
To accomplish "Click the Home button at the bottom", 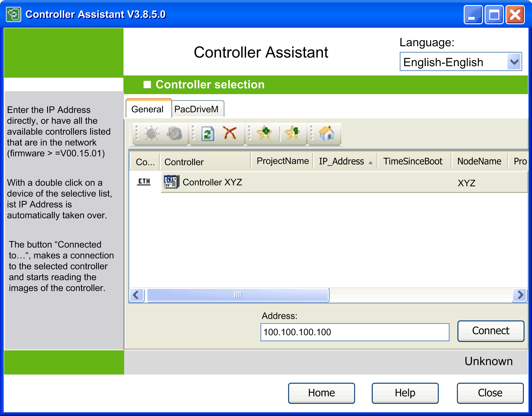I will click(x=321, y=393).
